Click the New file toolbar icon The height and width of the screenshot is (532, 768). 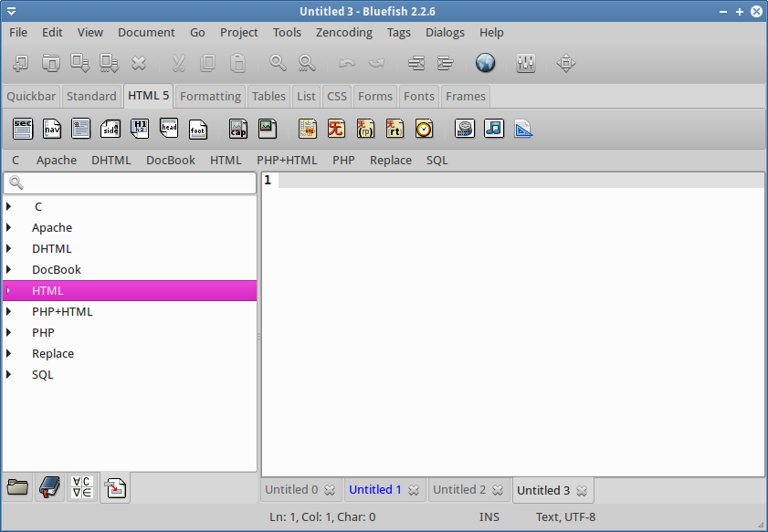(x=21, y=63)
